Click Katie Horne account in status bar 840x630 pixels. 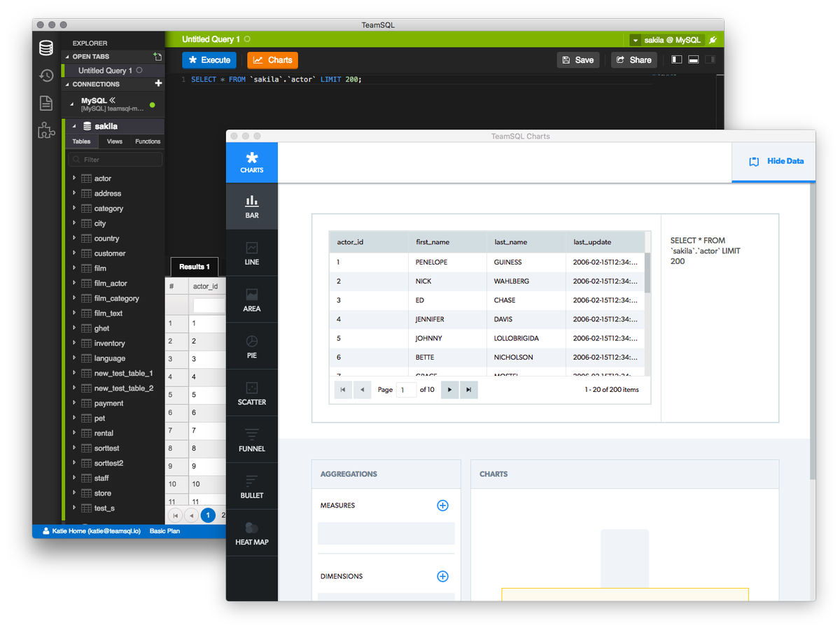click(x=92, y=531)
